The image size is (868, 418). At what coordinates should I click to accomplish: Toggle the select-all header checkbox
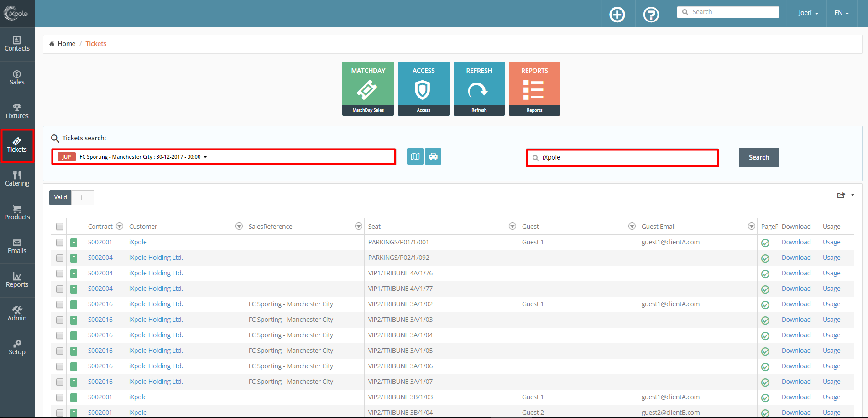click(x=60, y=227)
